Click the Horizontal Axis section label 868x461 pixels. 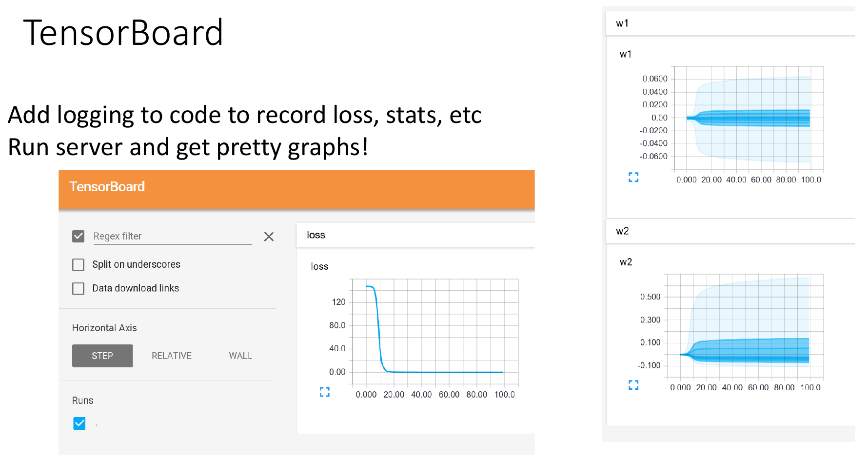(x=104, y=327)
